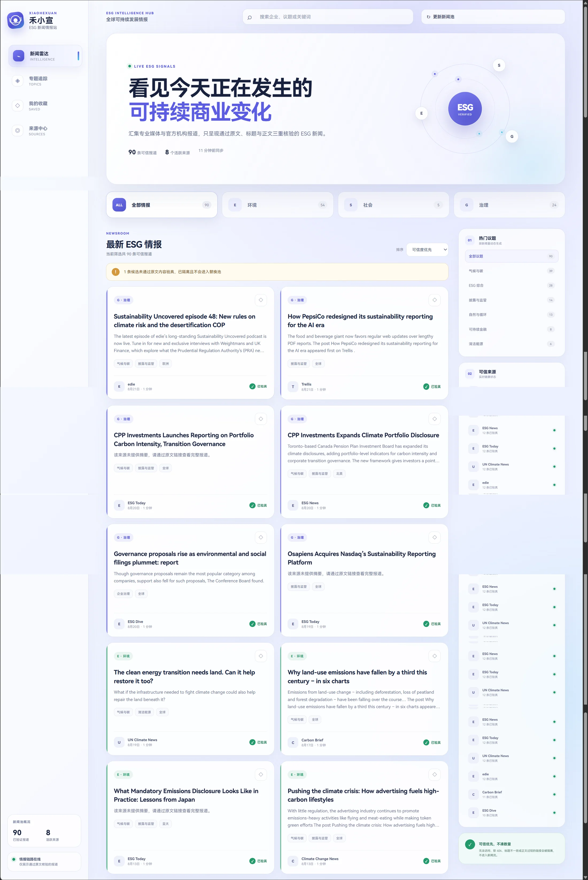This screenshot has width=588, height=880.
Task: Switch to the 社会 category tab
Action: tap(393, 205)
